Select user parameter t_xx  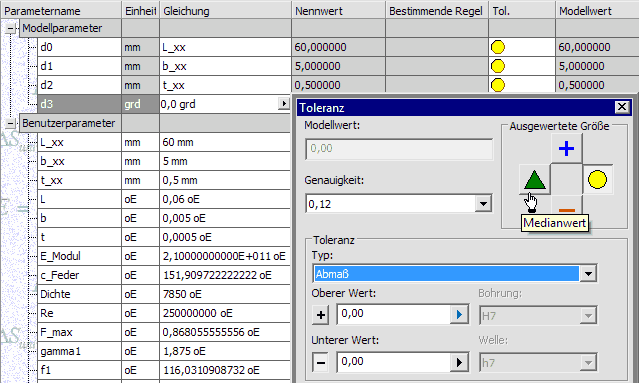(79, 180)
